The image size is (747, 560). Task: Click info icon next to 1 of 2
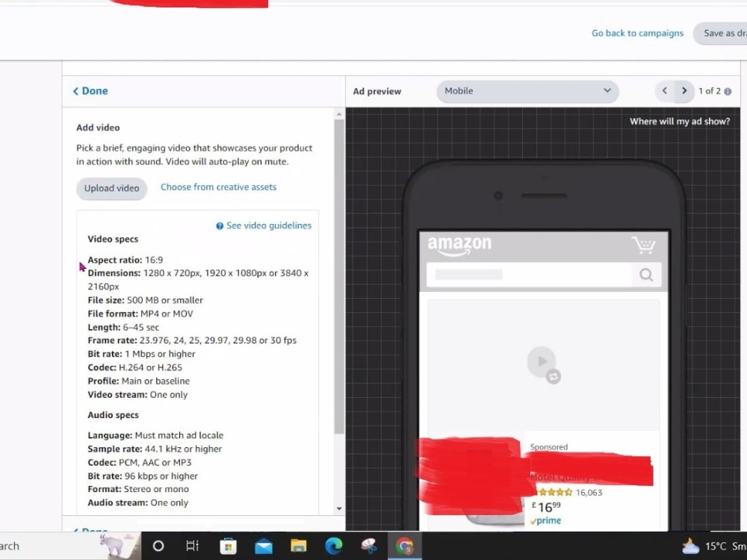pyautogui.click(x=728, y=91)
